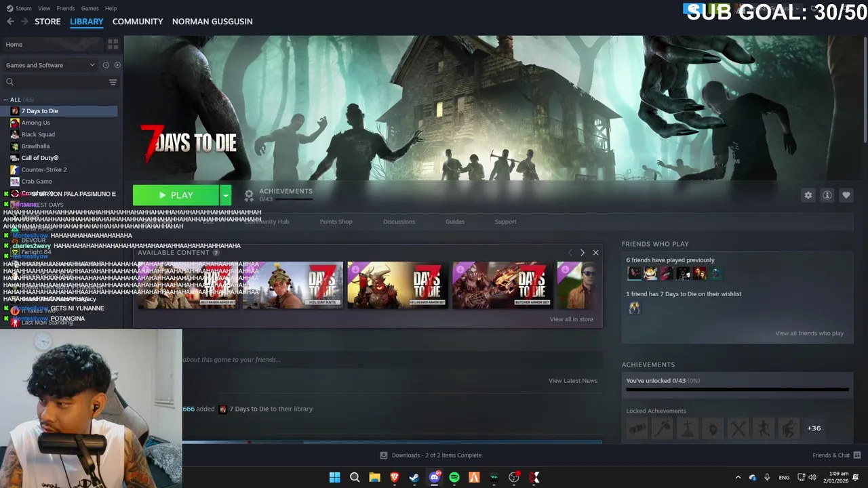Focus the library search field
Screen dimensions: 868x488
[x=54, y=82]
